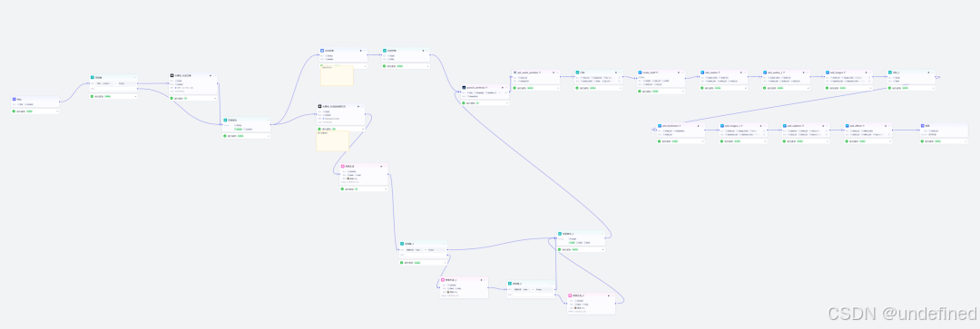Click the first 大模型 LLM node's black icon

click(171, 75)
